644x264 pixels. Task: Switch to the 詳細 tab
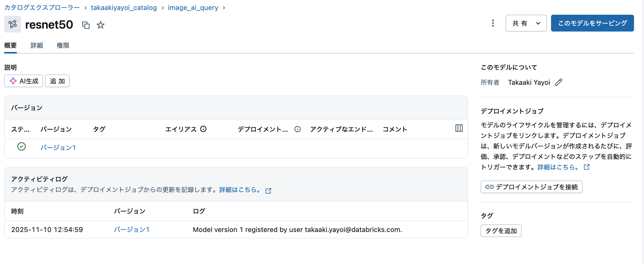[37, 45]
